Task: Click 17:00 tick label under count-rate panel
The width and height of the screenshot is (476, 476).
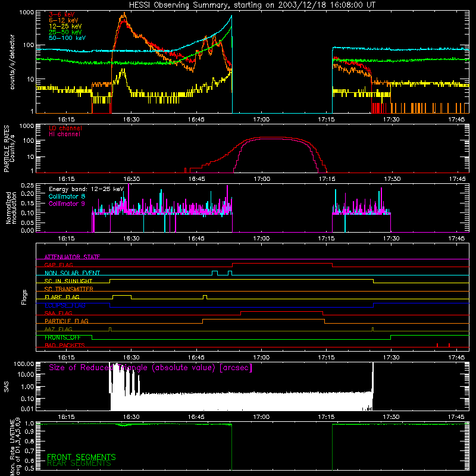Action: coord(261,120)
